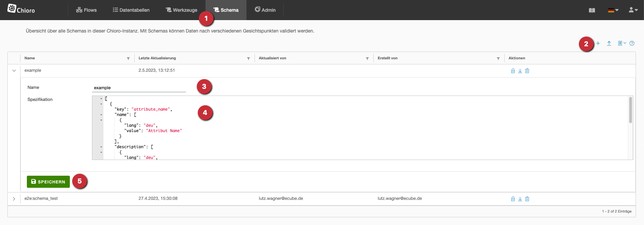Open the filter on Letzte Aktualisierung column
The height and width of the screenshot is (225, 644).
click(x=248, y=58)
